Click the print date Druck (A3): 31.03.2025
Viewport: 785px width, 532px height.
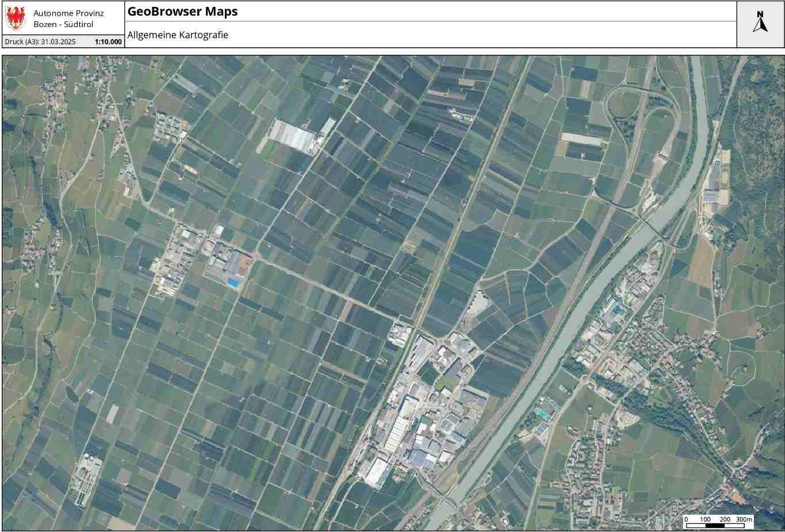coord(40,42)
